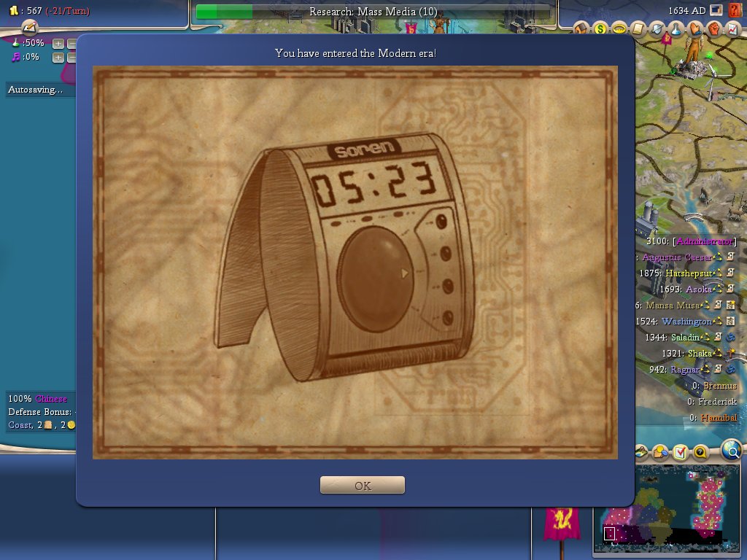Open the Civilopedia red question mark book
Viewport: 747px width, 560px height.
point(735,9)
